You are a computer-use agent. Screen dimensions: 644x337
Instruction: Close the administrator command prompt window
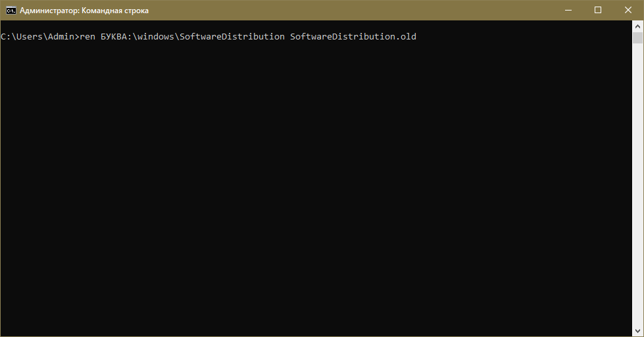pos(628,10)
